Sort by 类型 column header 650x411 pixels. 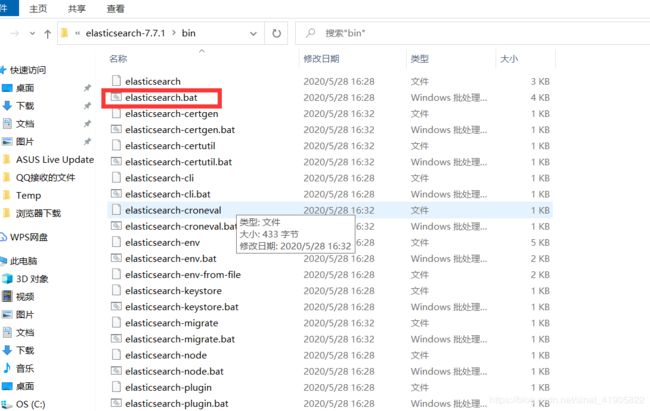pos(420,59)
